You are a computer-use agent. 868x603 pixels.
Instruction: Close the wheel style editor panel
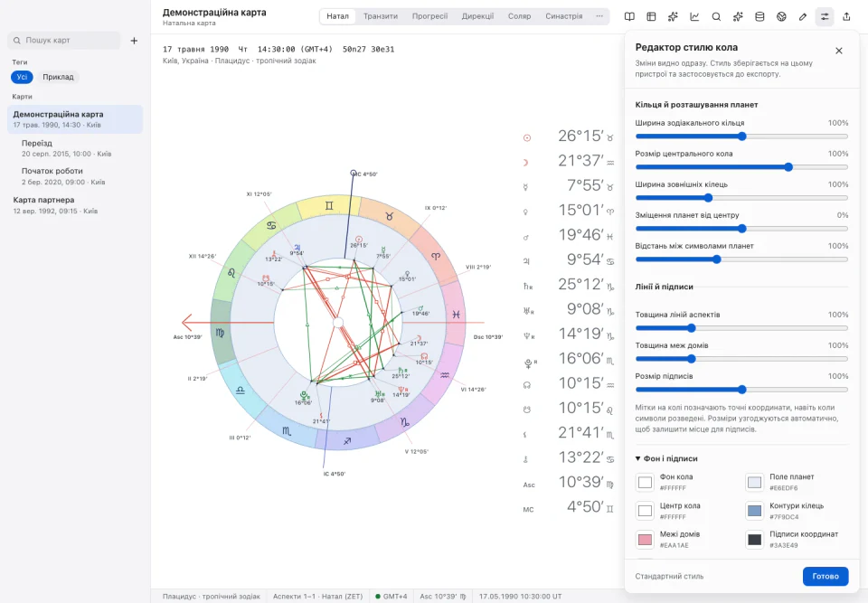[839, 51]
